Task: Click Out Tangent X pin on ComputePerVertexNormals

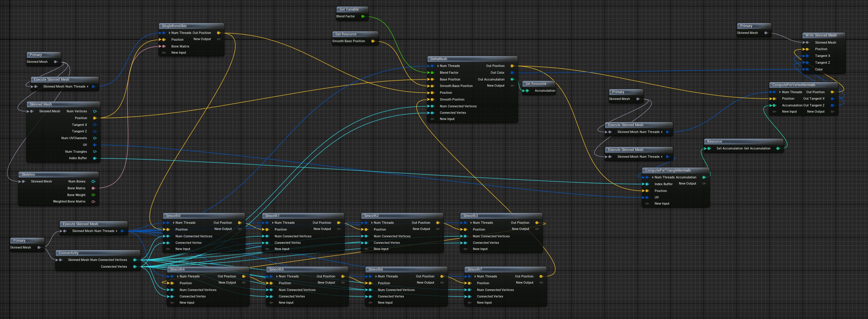Action: click(832, 98)
